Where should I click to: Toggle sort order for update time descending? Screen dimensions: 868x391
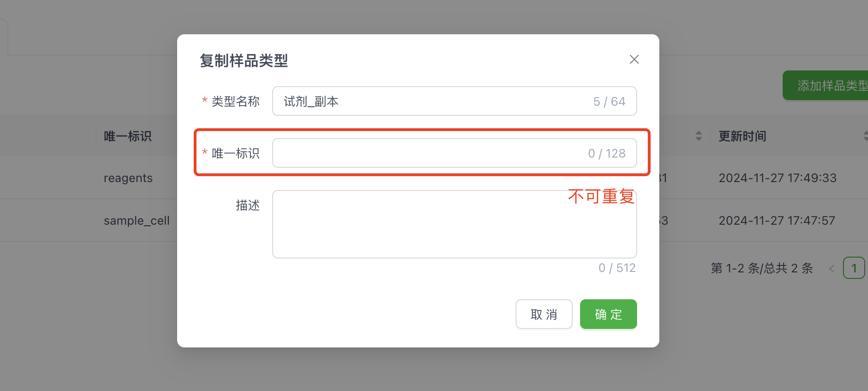click(699, 139)
